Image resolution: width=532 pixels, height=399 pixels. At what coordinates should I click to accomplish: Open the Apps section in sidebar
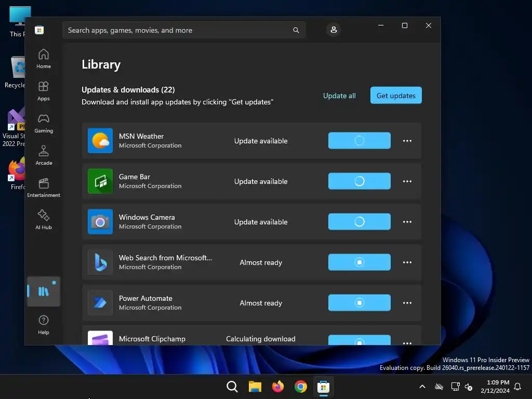coord(44,91)
